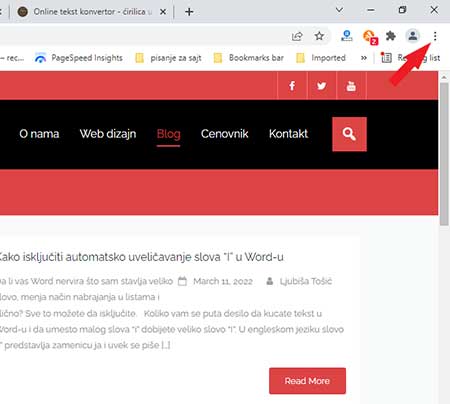The height and width of the screenshot is (404, 450).
Task: Open the Extensions puzzle icon
Action: tap(391, 36)
